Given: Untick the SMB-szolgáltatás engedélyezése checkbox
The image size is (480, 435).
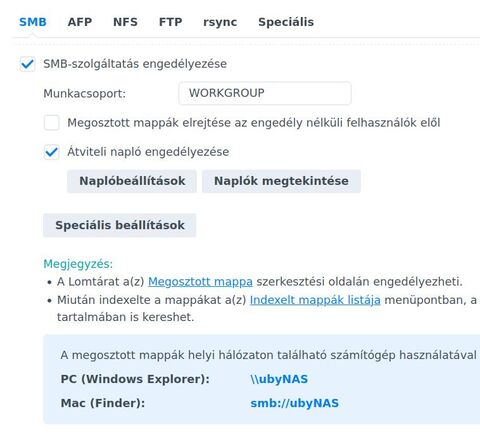Looking at the screenshot, I should [x=27, y=64].
